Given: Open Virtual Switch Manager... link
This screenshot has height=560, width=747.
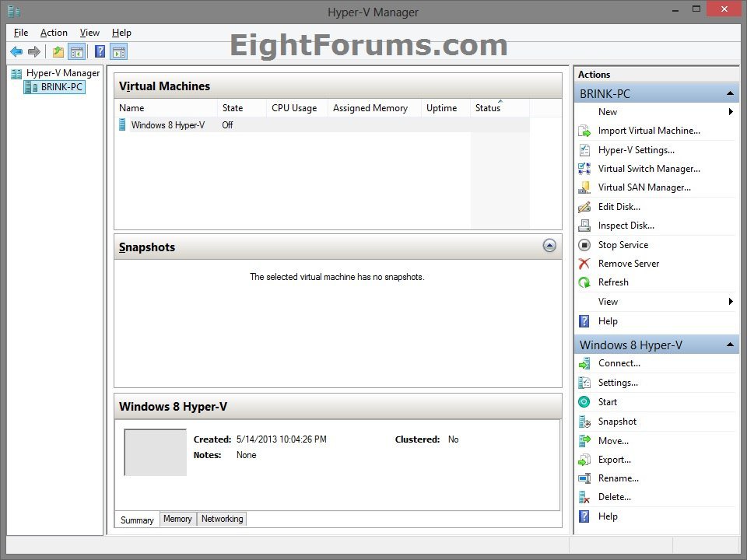Looking at the screenshot, I should 649,169.
